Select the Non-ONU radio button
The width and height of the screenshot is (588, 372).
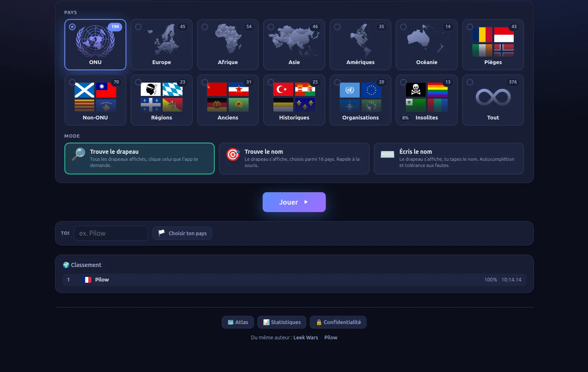72,82
